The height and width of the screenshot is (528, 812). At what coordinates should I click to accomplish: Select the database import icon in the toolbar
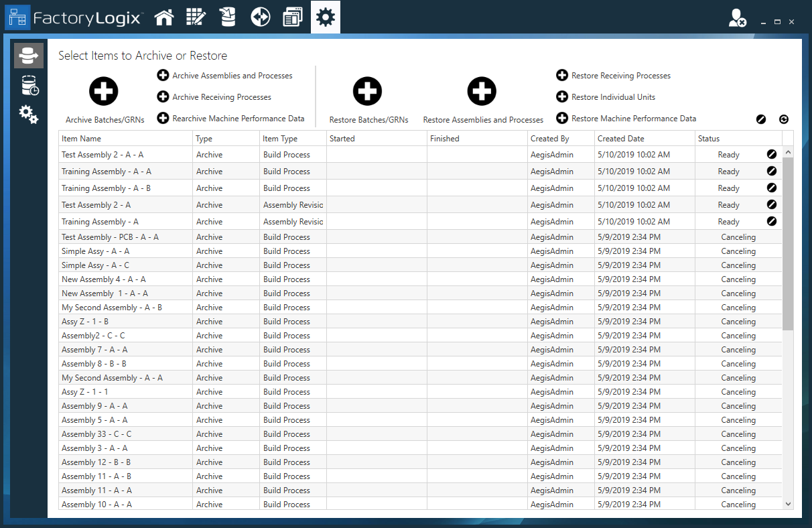click(228, 17)
